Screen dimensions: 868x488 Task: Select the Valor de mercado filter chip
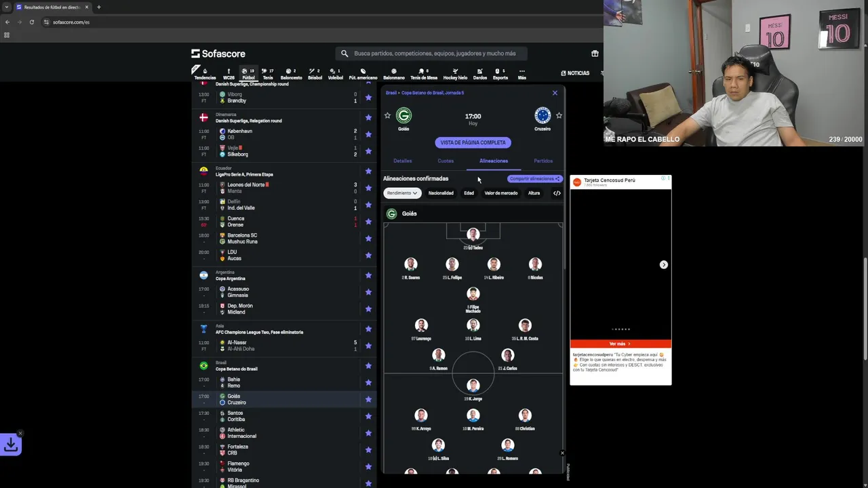(x=500, y=193)
